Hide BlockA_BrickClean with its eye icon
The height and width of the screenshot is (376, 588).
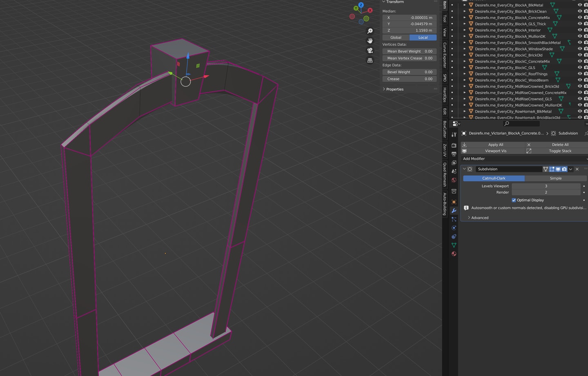[580, 11]
